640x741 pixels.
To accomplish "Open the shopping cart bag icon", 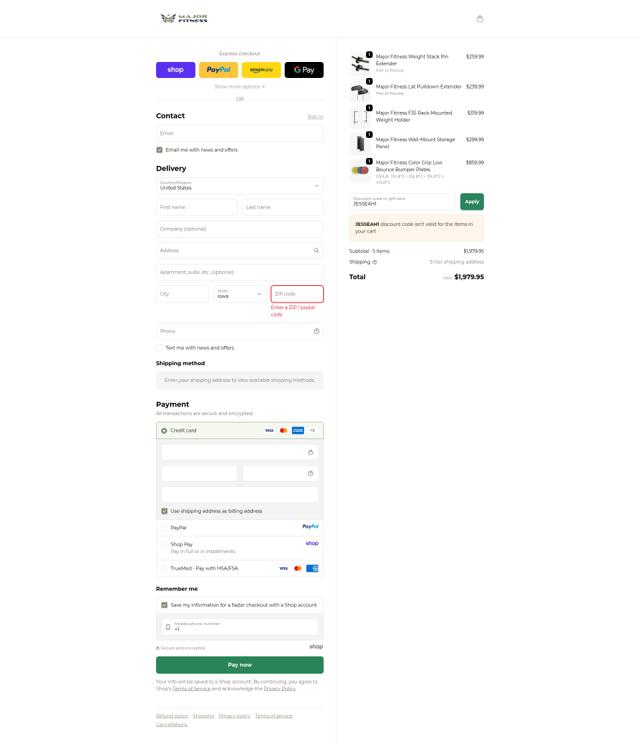I will pos(480,19).
